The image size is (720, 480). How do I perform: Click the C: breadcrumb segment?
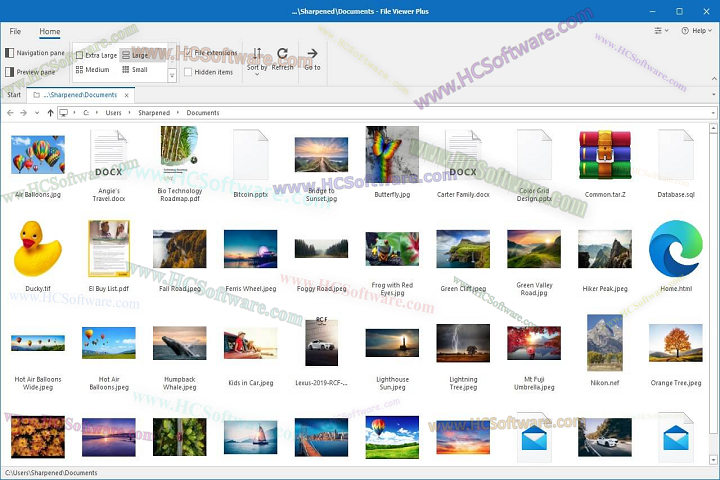click(86, 113)
